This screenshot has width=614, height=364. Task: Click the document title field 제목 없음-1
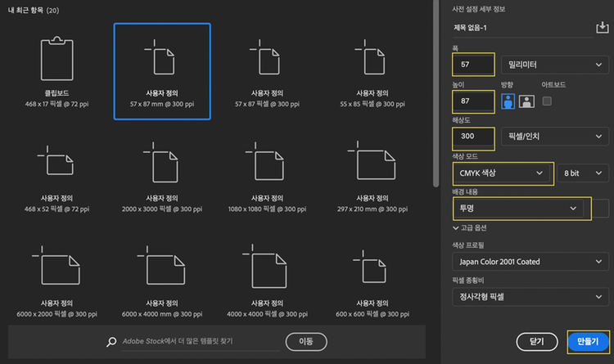coord(522,28)
